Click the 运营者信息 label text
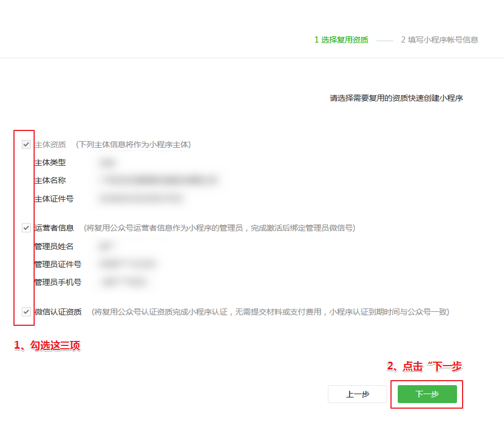Image resolution: width=504 pixels, height=421 pixels. pos(54,228)
